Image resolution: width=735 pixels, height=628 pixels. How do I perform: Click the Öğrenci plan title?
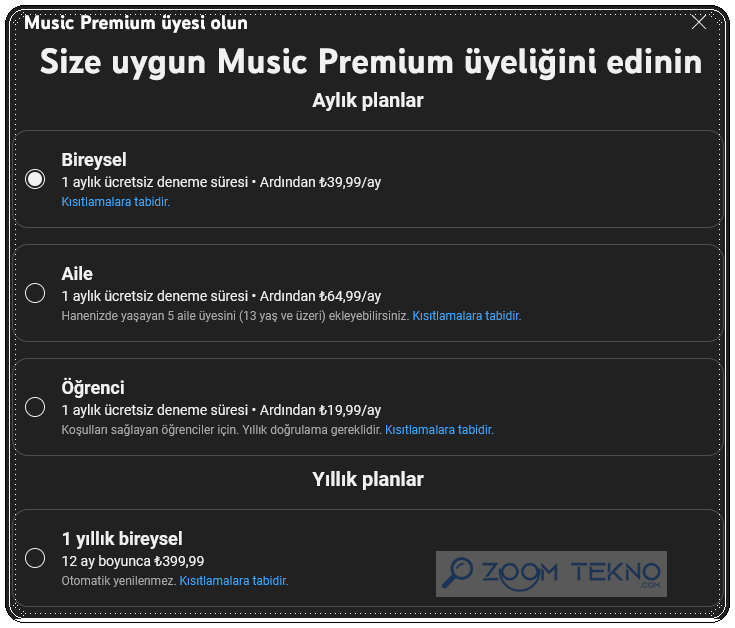[93, 388]
